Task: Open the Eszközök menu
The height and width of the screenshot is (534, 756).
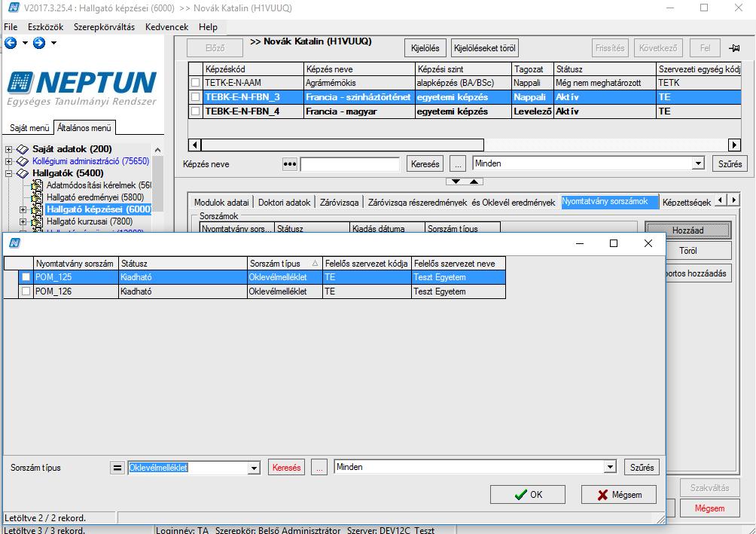Action: 46,27
